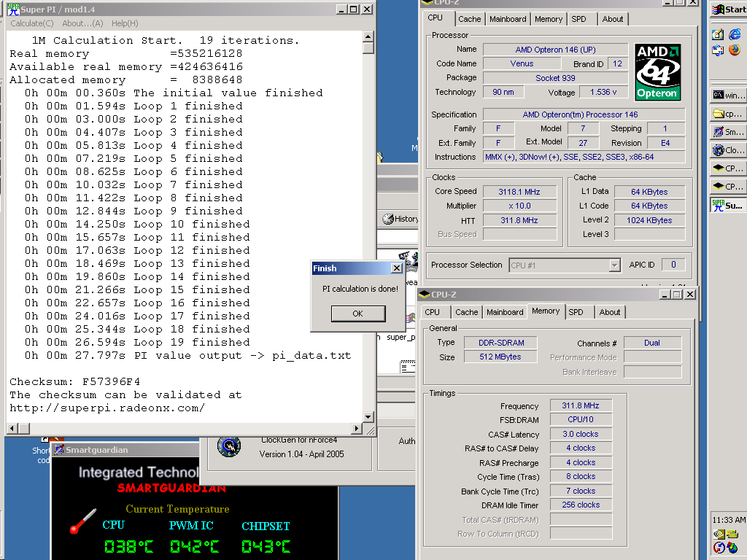747x560 pixels.
Task: Click the red thermometer icon in Smartguardian
Action: [x=83, y=521]
